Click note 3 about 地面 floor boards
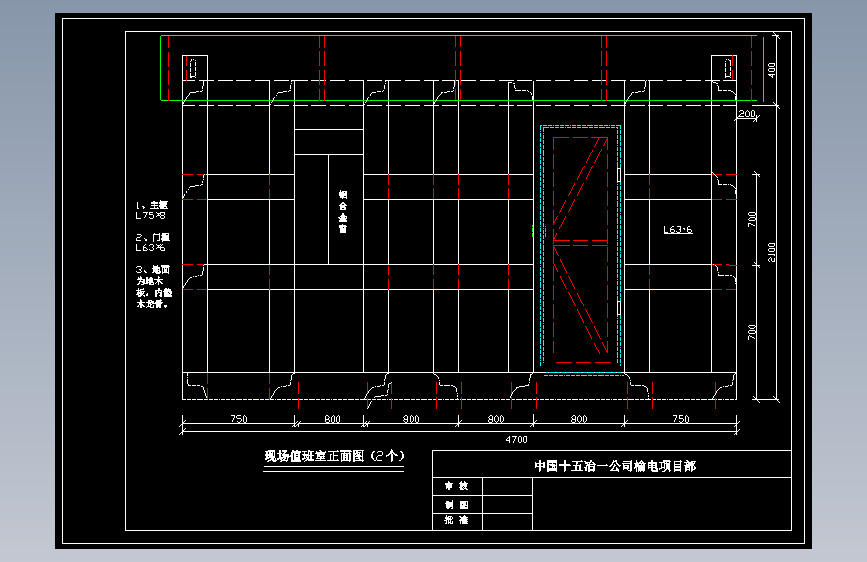 [x=154, y=287]
